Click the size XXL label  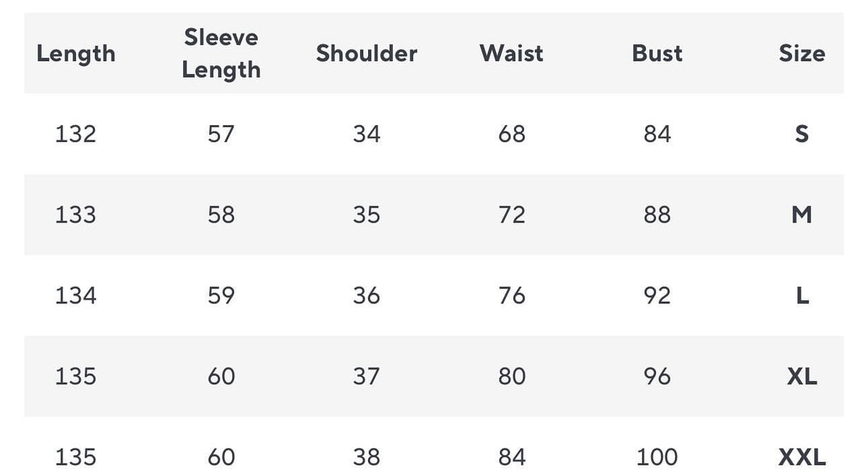pyautogui.click(x=802, y=457)
